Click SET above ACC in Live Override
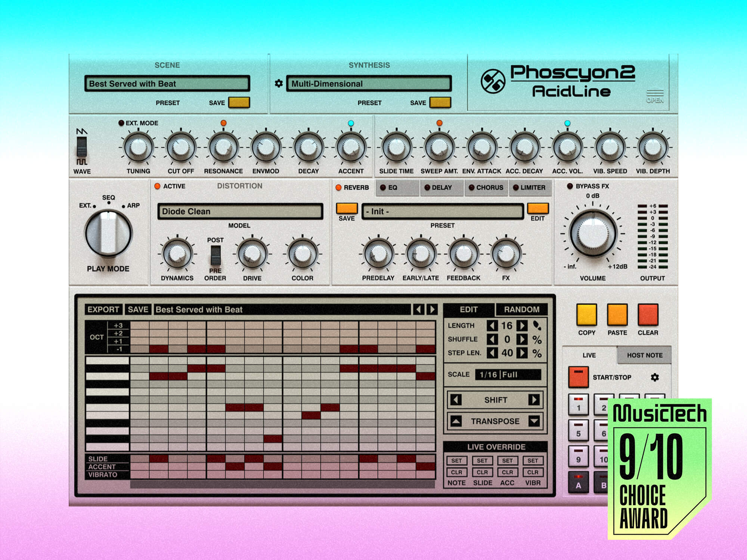 point(507,461)
